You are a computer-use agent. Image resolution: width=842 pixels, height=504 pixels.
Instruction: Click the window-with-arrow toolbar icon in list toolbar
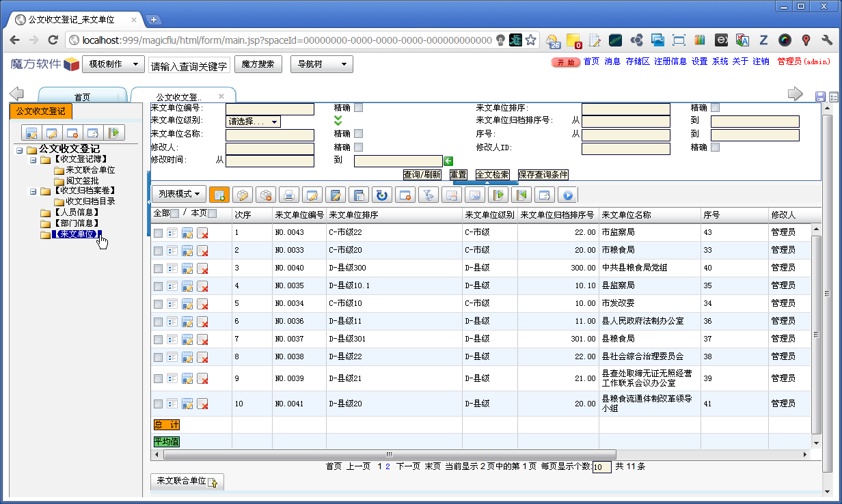pos(545,195)
